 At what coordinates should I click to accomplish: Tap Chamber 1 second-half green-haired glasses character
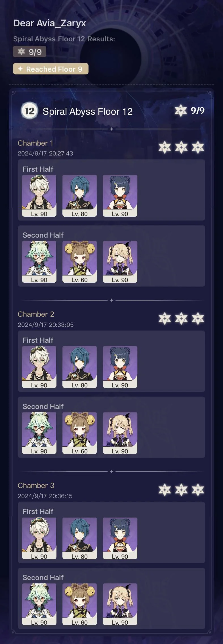pos(39,262)
